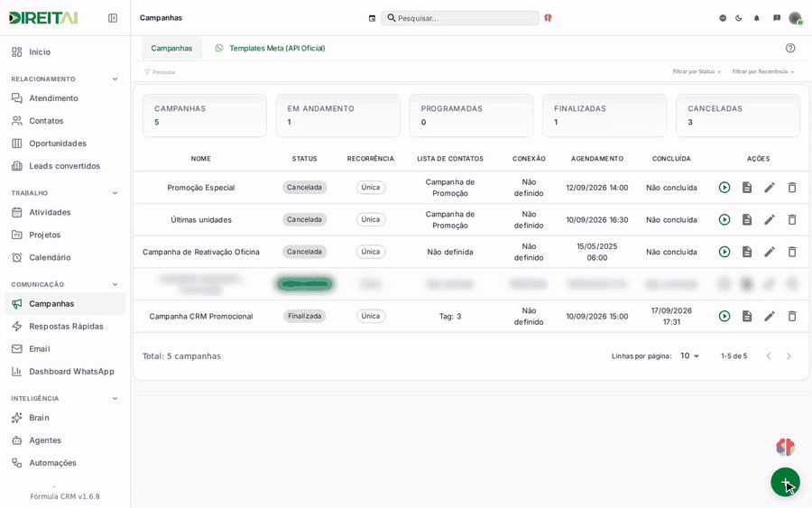The width and height of the screenshot is (812, 508).
Task: Edit Campanha de Reativação Oficina pencil icon
Action: (770, 252)
